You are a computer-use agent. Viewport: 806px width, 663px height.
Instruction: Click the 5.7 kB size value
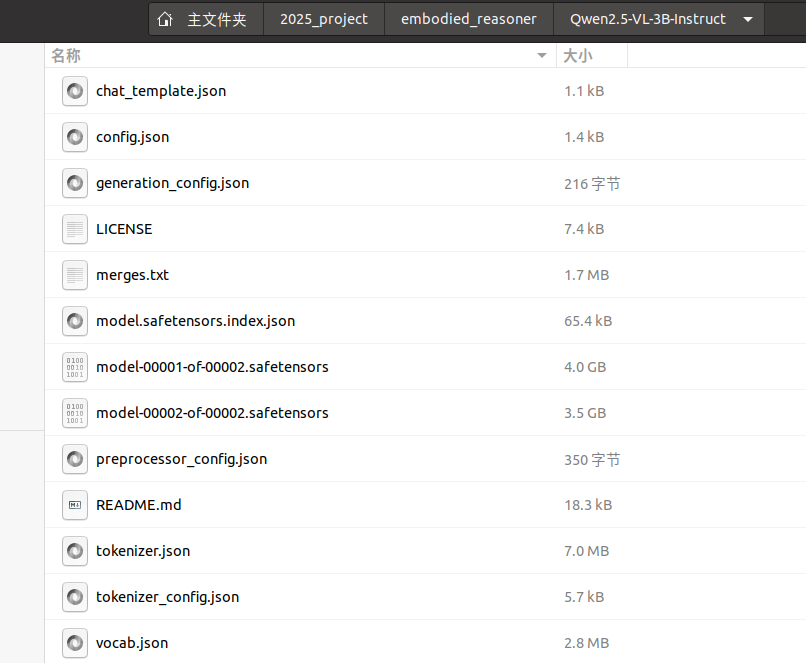click(x=584, y=597)
